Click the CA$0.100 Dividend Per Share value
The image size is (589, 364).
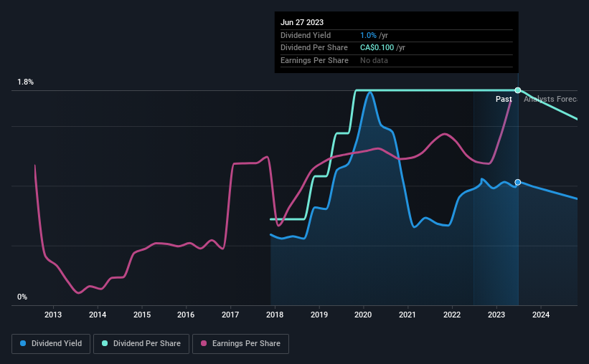pyautogui.click(x=377, y=48)
